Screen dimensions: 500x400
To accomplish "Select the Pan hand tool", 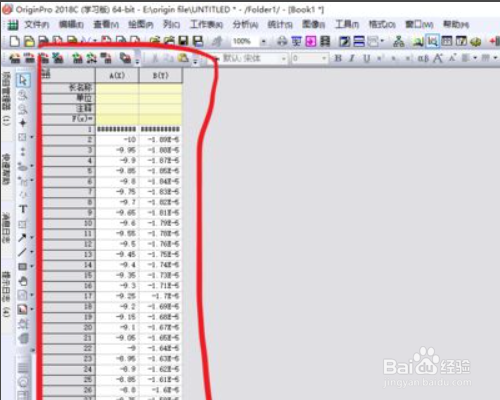I will [23, 281].
